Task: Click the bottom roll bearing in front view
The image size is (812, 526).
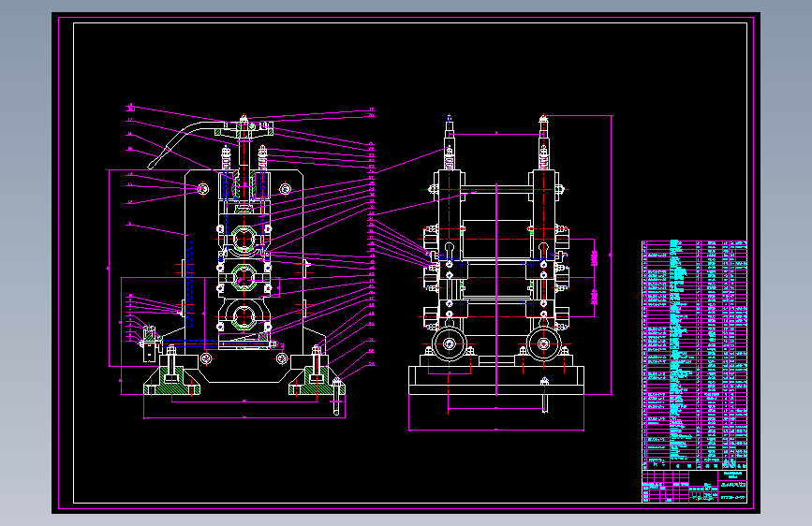Action: click(244, 315)
